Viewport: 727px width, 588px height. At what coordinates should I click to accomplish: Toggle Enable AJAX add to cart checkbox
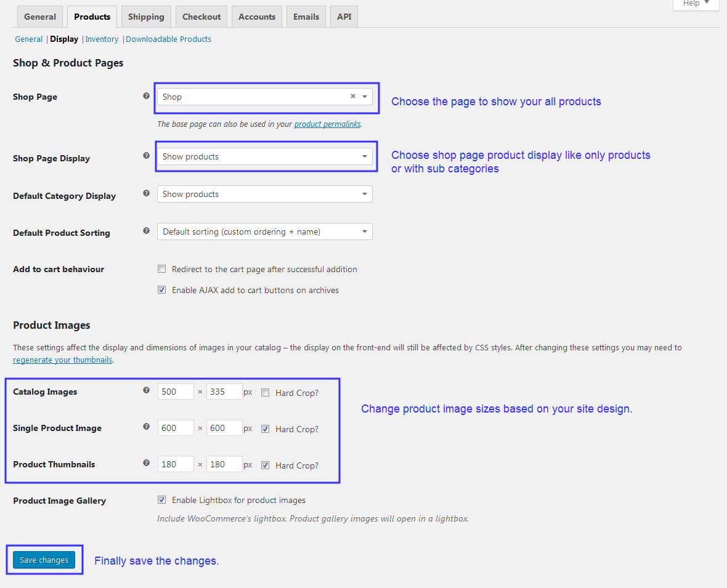[x=162, y=290]
